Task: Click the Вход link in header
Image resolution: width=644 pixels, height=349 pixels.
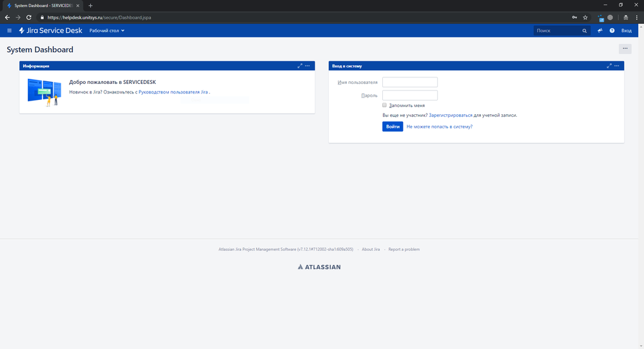Action: [627, 30]
